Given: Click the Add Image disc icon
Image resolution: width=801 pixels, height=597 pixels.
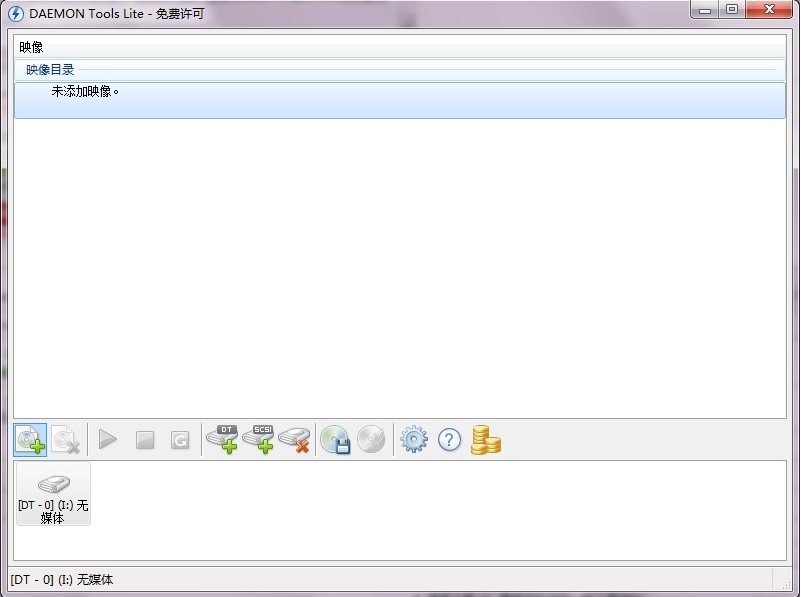Looking at the screenshot, I should click(x=30, y=440).
